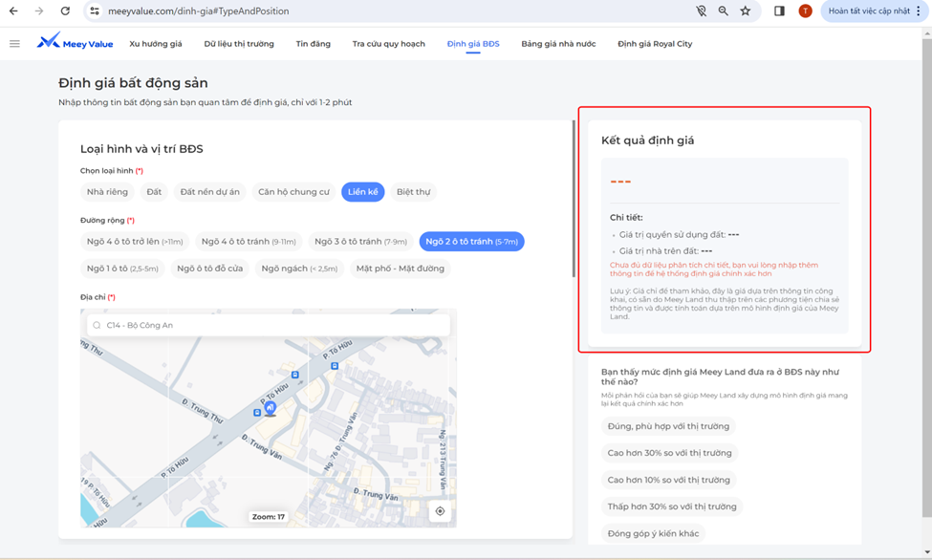Click the geolocate icon on the map
The height and width of the screenshot is (560, 932).
(x=440, y=511)
